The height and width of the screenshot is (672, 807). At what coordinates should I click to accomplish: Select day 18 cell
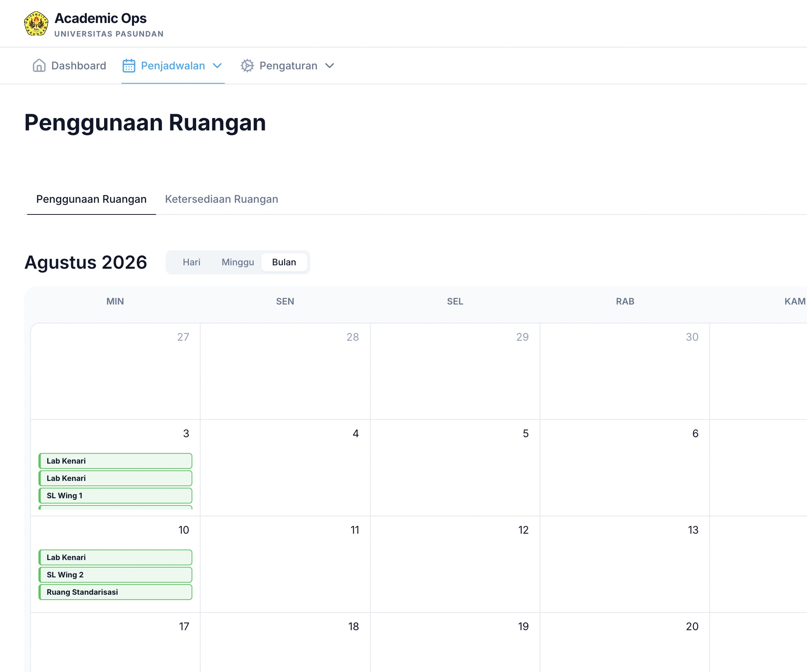[285, 643]
